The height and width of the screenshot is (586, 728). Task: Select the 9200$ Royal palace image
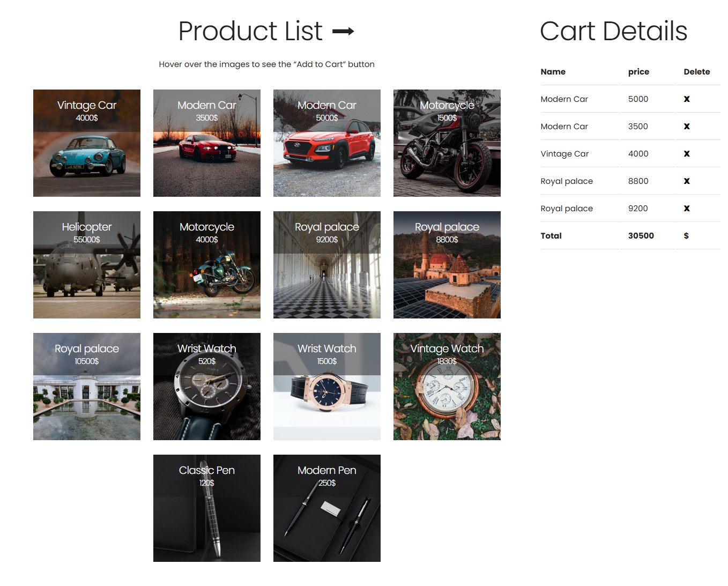click(x=326, y=264)
